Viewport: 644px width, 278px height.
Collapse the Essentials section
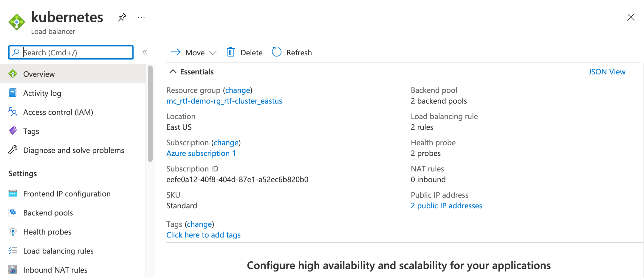[x=173, y=71]
